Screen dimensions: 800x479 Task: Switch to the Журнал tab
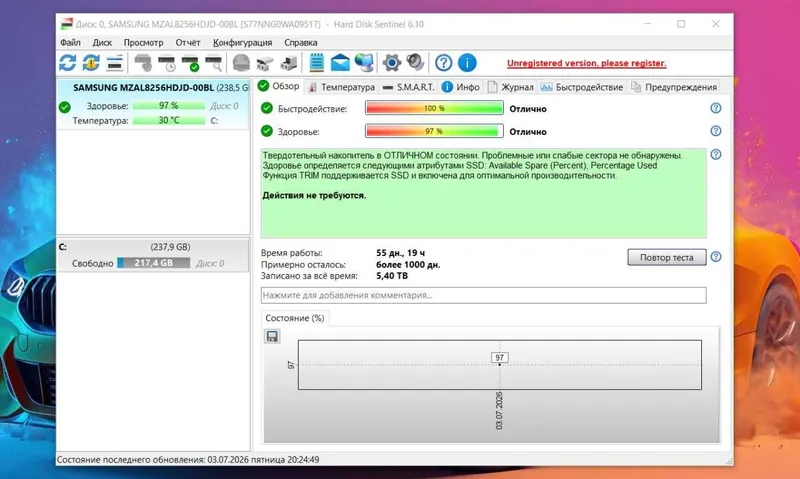pyautogui.click(x=511, y=87)
